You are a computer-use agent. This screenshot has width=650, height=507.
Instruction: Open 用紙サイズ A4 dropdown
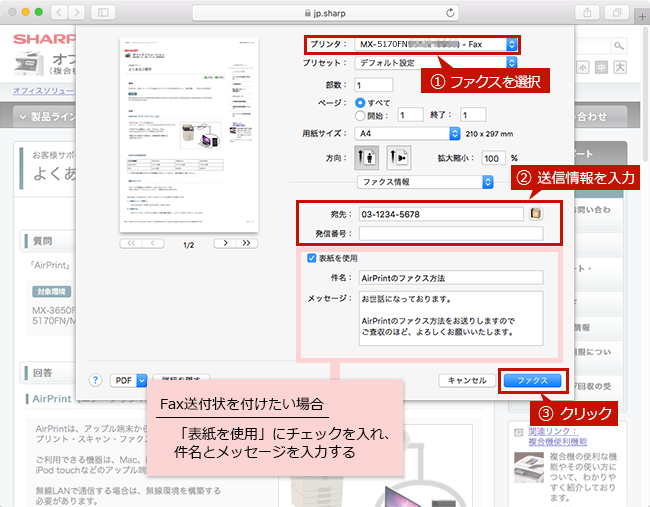[x=407, y=133]
